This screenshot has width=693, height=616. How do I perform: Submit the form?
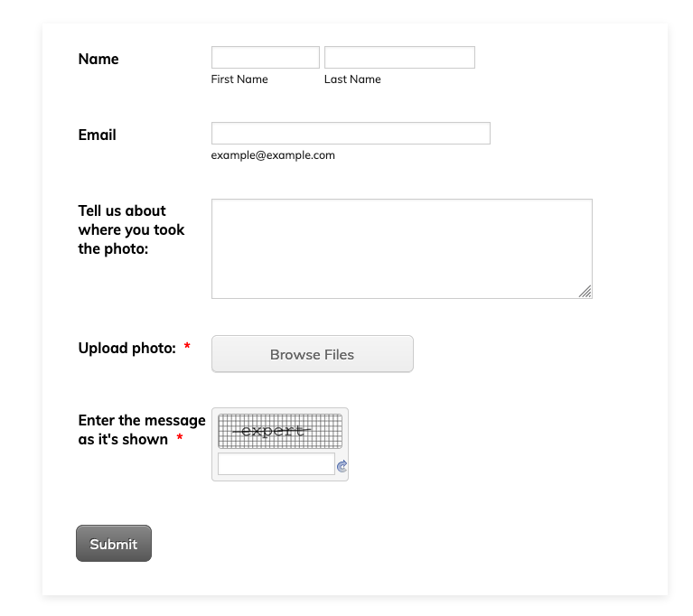tap(114, 544)
